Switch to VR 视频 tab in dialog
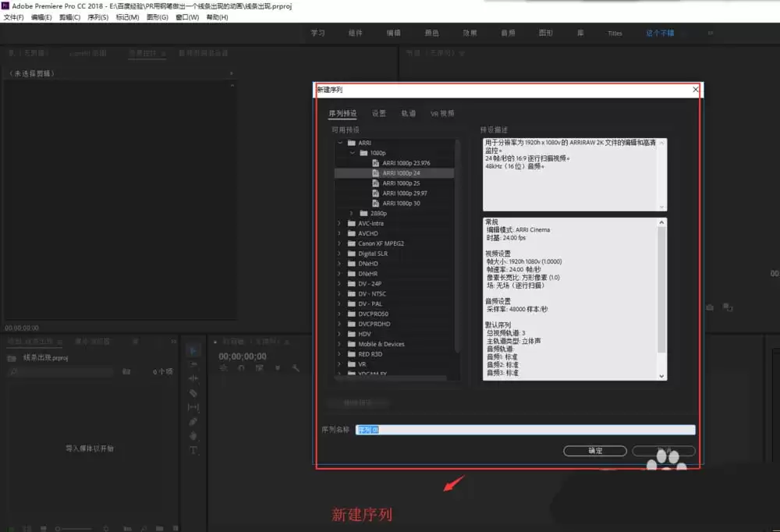The width and height of the screenshot is (780, 532). 442,113
